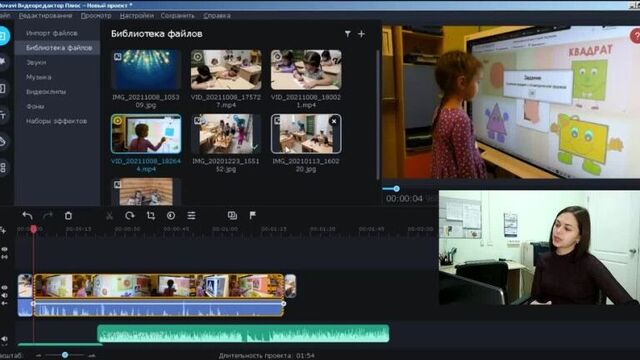Rotate the selected clip
The height and width of the screenshot is (360, 640).
130,216
